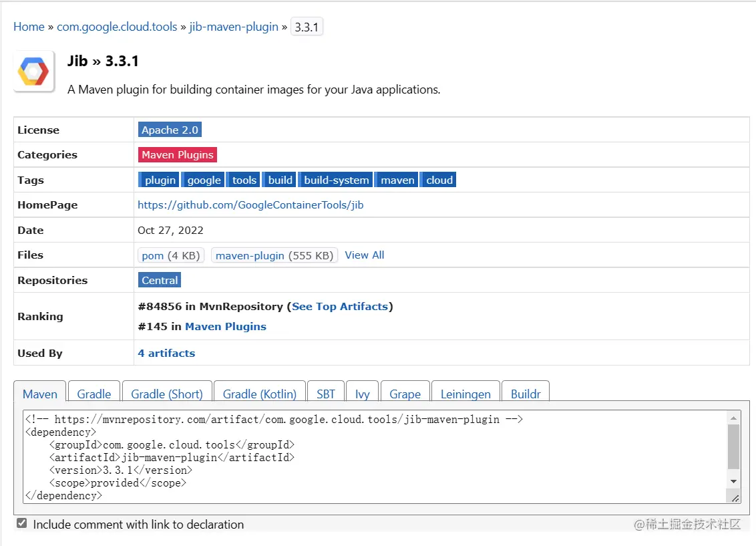This screenshot has width=756, height=546.
Task: Select the build-system tag
Action: click(335, 180)
